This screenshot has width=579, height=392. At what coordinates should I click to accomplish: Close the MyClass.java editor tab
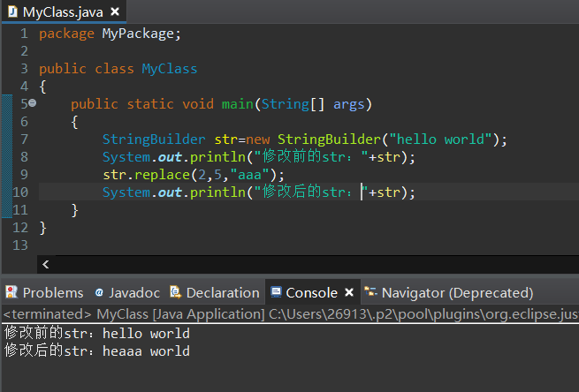click(115, 12)
